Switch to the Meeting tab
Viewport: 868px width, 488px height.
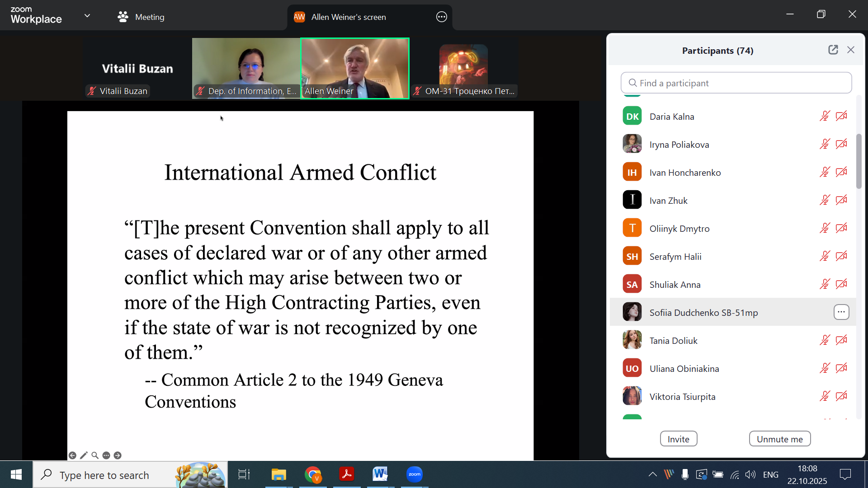[x=141, y=17]
